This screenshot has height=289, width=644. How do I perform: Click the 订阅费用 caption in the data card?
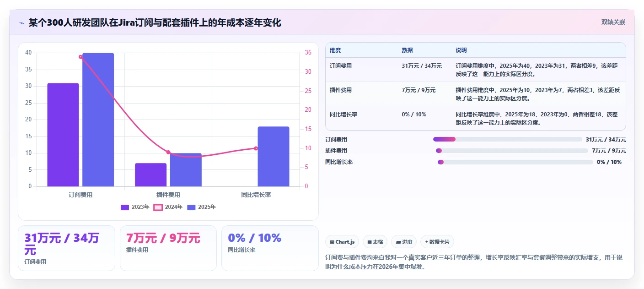pyautogui.click(x=35, y=262)
